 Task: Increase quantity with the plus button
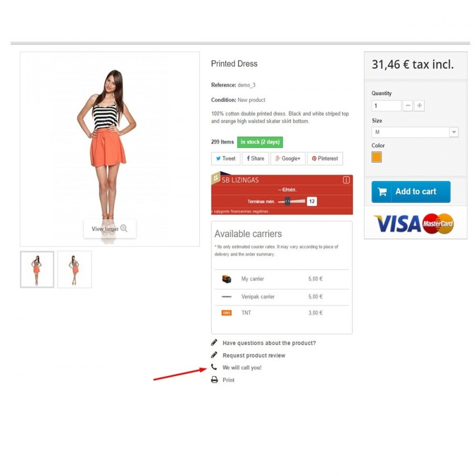pyautogui.click(x=419, y=106)
